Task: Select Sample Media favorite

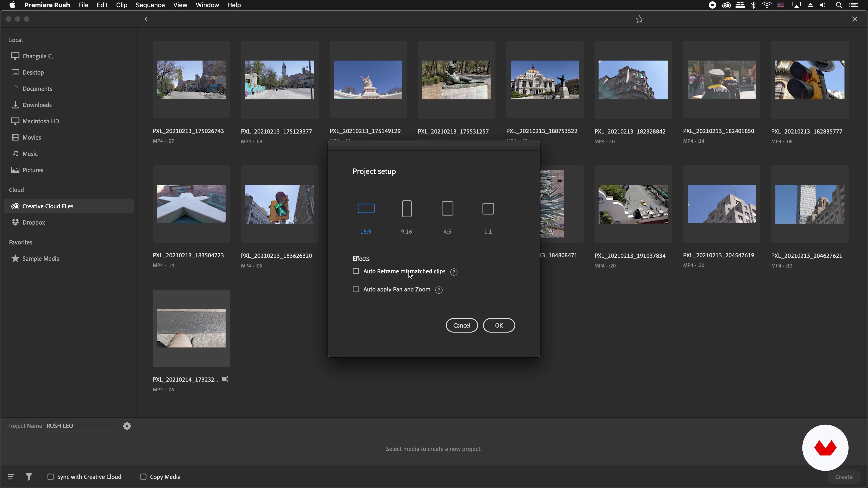Action: [69, 259]
